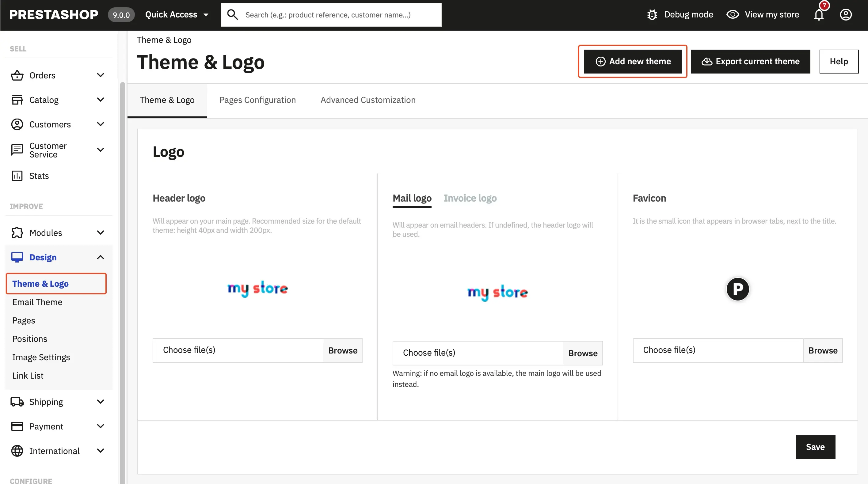Click the PrestaShop logo
Viewport: 868px width, 484px height.
[54, 14]
